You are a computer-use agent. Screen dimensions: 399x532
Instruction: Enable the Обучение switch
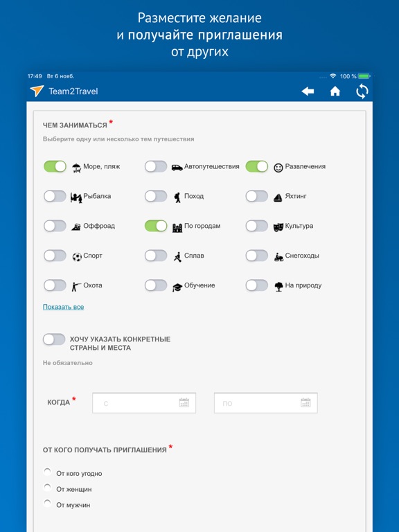(156, 285)
